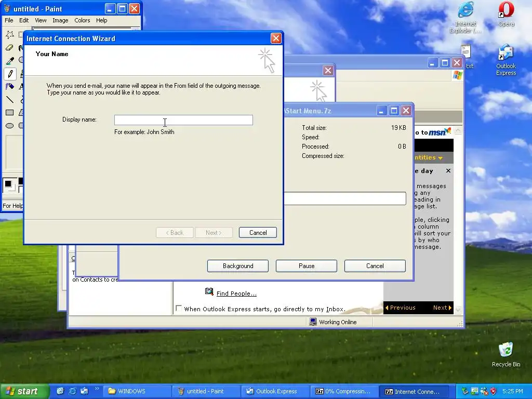532x399 pixels.
Task: Toggle go directly to my Inbox checkbox
Action: pyautogui.click(x=179, y=308)
